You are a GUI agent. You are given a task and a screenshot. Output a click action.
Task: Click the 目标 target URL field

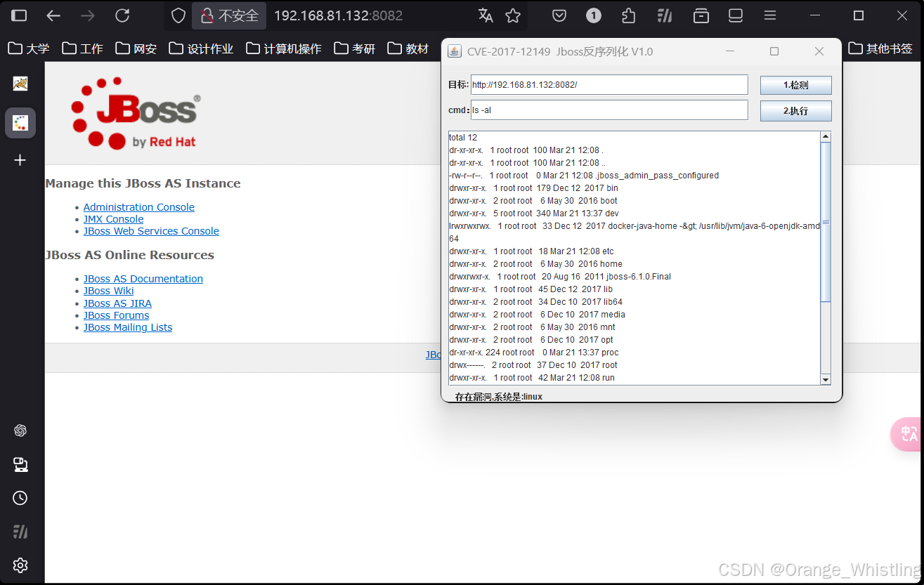[x=609, y=85]
